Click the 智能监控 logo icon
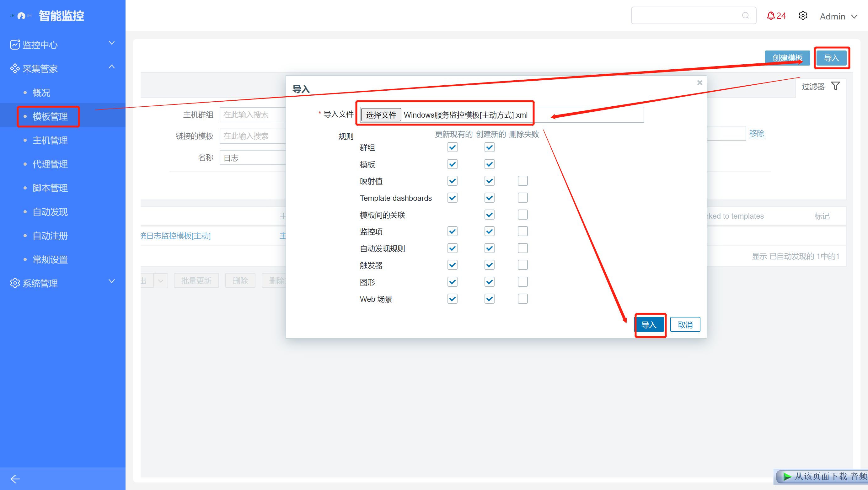This screenshot has width=868, height=490. pyautogui.click(x=21, y=16)
